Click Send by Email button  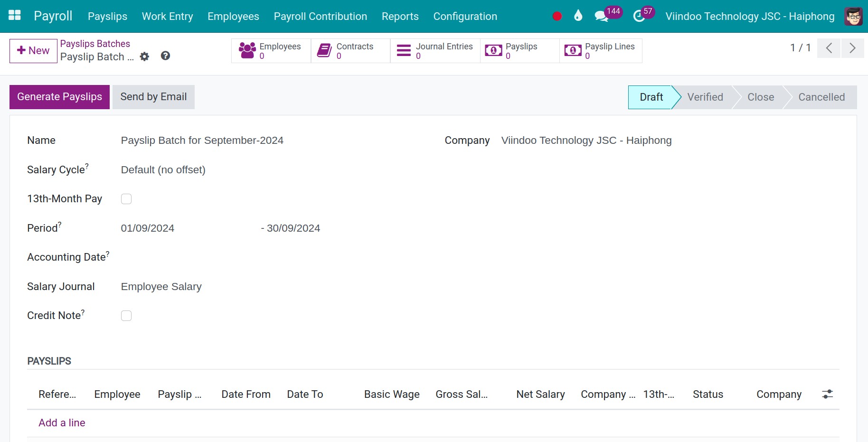point(153,97)
